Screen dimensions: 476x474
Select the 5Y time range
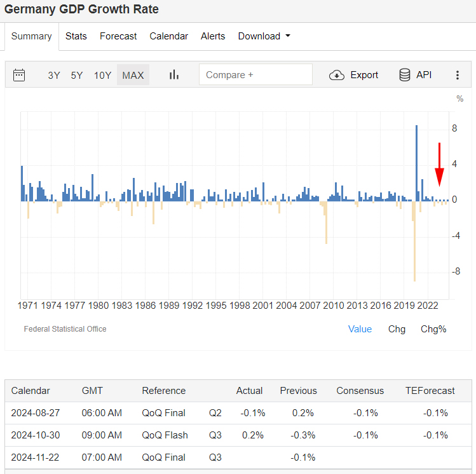tap(77, 75)
